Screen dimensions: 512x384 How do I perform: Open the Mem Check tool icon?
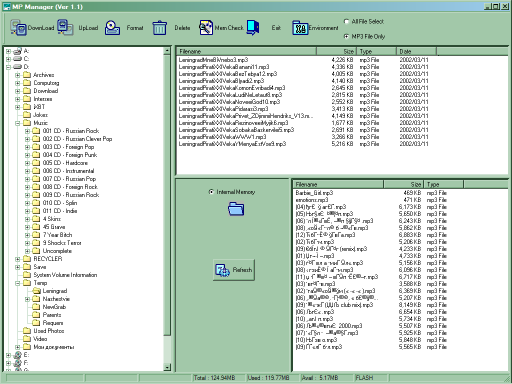pos(206,28)
